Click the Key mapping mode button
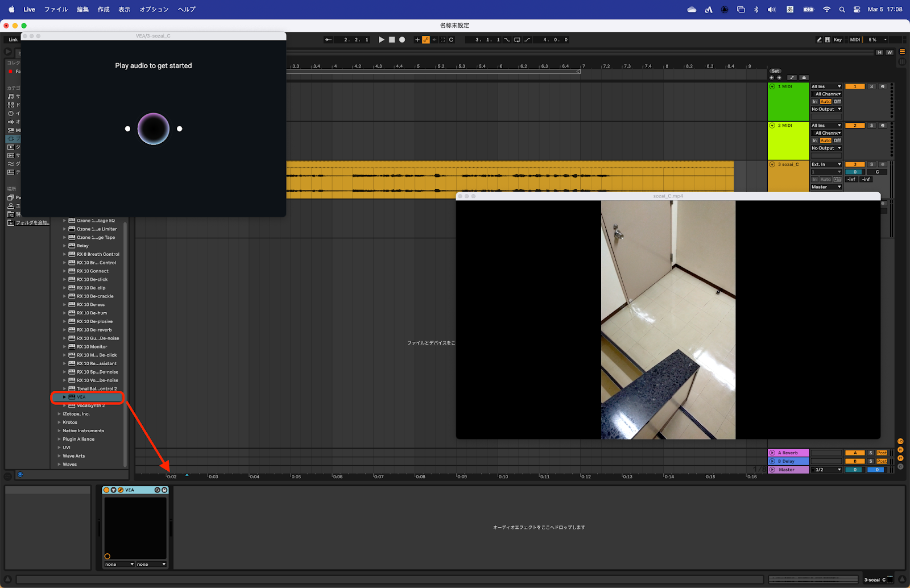 click(x=837, y=40)
